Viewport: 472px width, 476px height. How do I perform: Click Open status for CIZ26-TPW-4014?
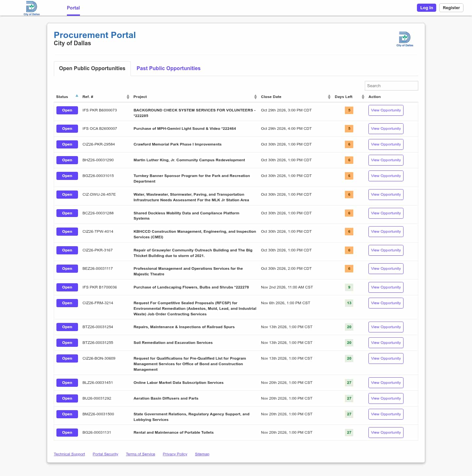click(x=67, y=231)
